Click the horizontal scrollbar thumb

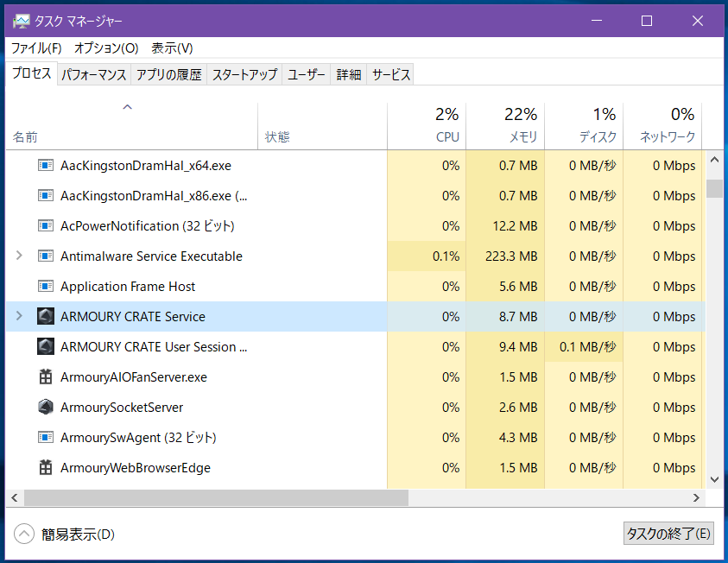point(217,498)
